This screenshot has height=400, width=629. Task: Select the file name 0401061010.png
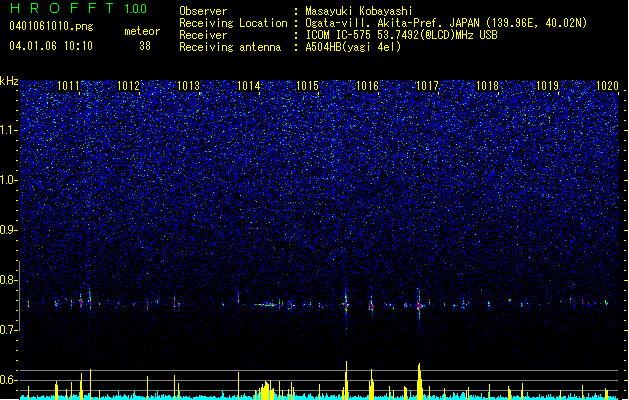click(51, 26)
